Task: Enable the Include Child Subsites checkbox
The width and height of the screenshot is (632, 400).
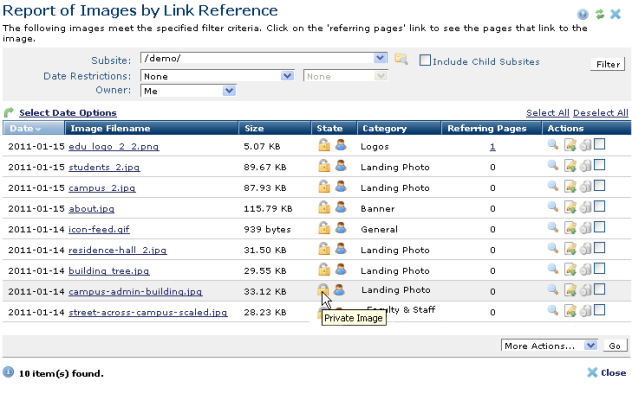Action: click(425, 60)
